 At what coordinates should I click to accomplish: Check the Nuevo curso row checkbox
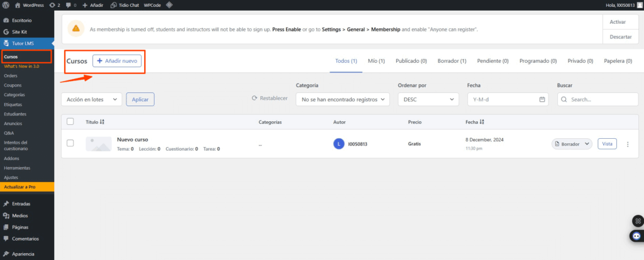coord(70,143)
